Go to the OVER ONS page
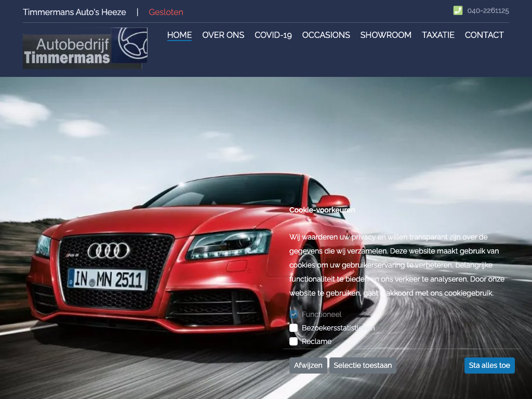This screenshot has width=532, height=399. pos(223,35)
